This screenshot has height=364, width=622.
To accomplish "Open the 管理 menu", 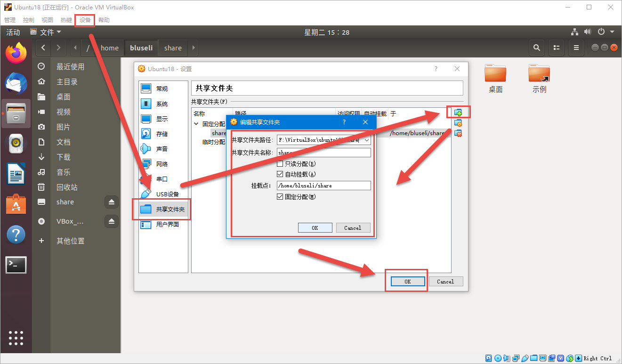I will click(10, 20).
